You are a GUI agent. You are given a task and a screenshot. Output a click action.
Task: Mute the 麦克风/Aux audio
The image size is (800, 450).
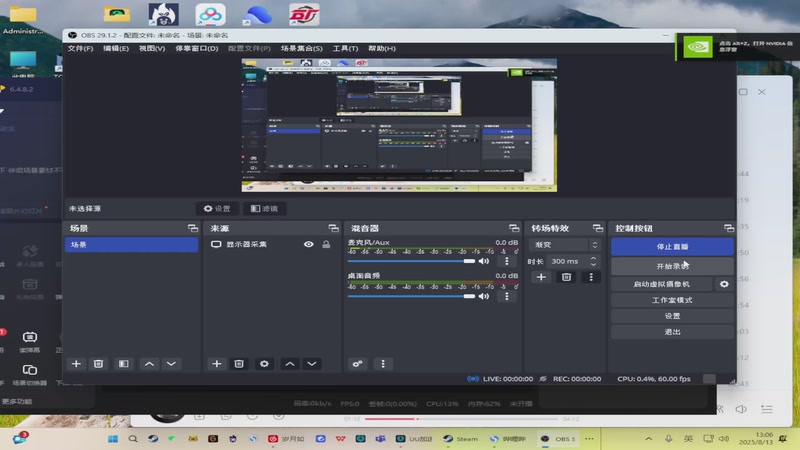(x=484, y=261)
